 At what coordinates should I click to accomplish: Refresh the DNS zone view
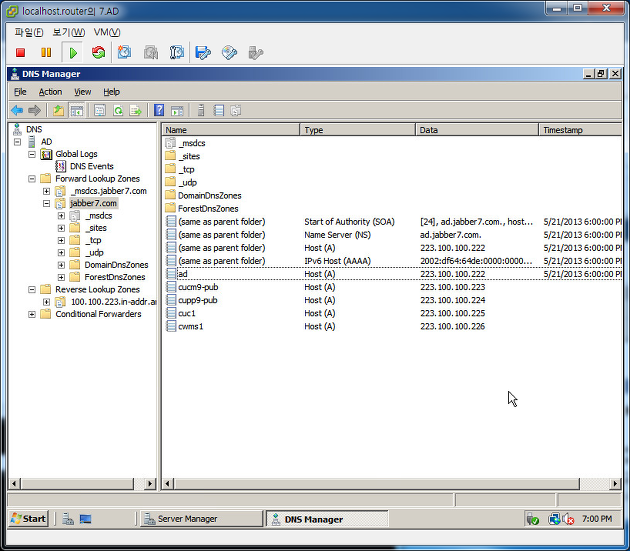pyautogui.click(x=118, y=110)
